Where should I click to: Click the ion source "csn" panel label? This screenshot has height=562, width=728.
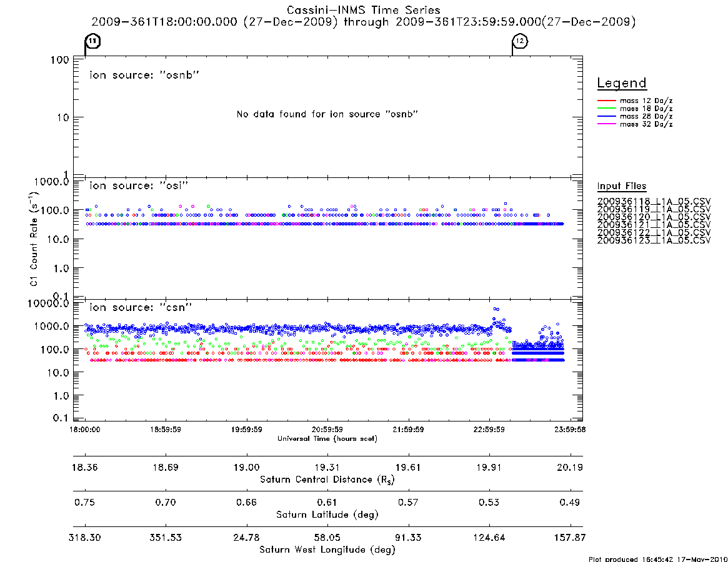(x=141, y=307)
